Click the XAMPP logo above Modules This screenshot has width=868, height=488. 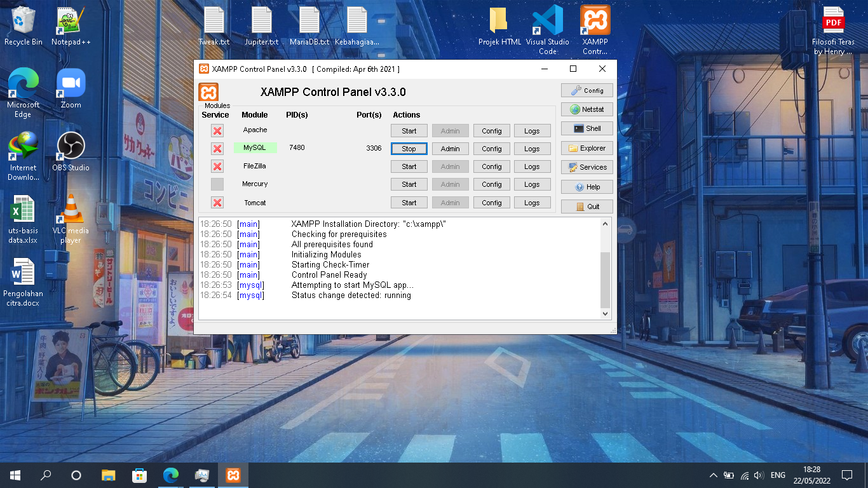pyautogui.click(x=208, y=91)
